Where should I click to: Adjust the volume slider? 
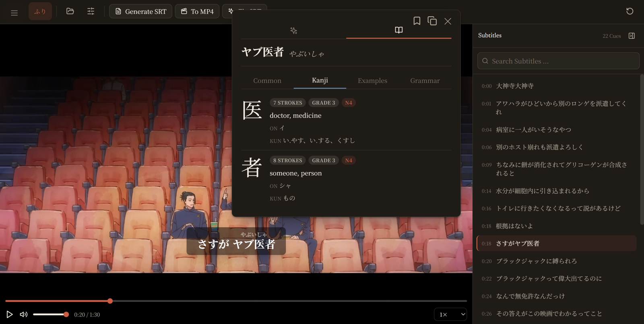51,314
